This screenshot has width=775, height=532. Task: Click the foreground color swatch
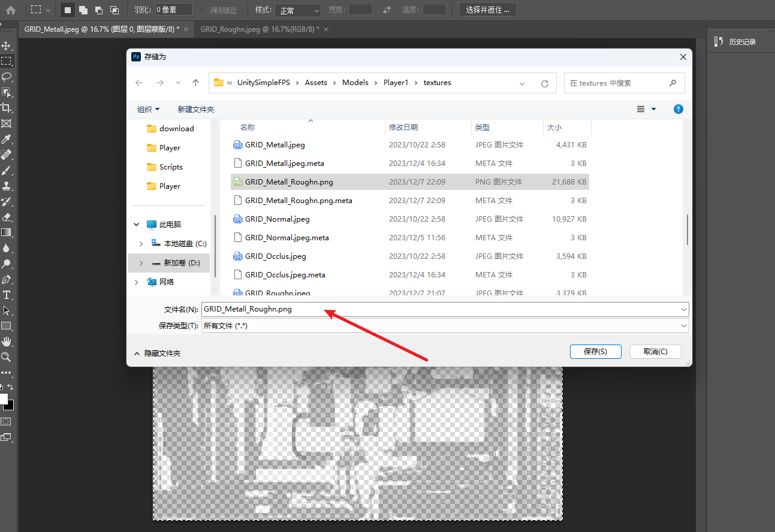3,399
